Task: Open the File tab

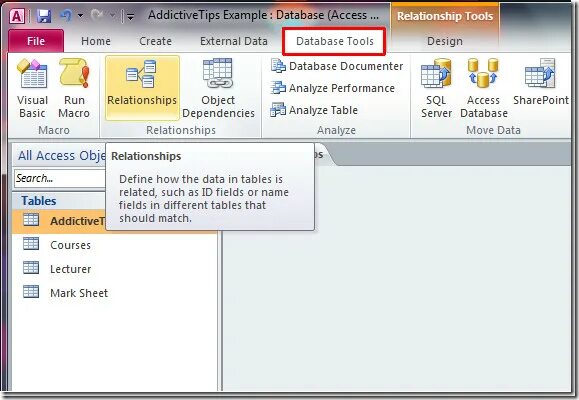Action: point(36,41)
